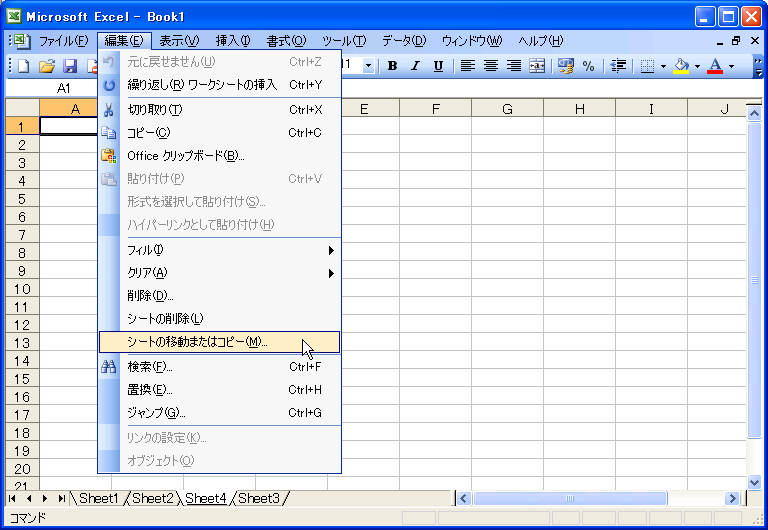Go to last sheet tab arrow

pos(61,499)
